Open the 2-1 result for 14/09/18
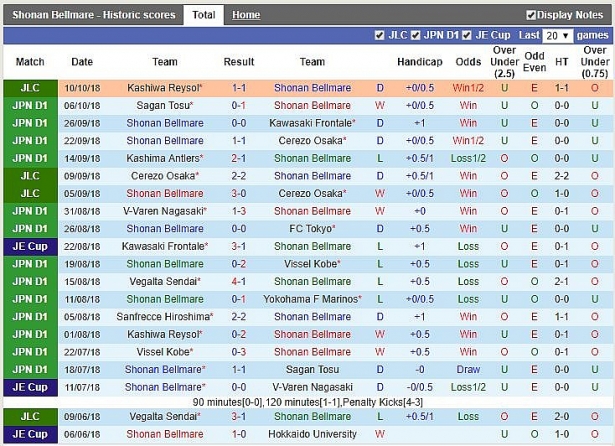Image resolution: width=615 pixels, height=446 pixels. click(239, 158)
